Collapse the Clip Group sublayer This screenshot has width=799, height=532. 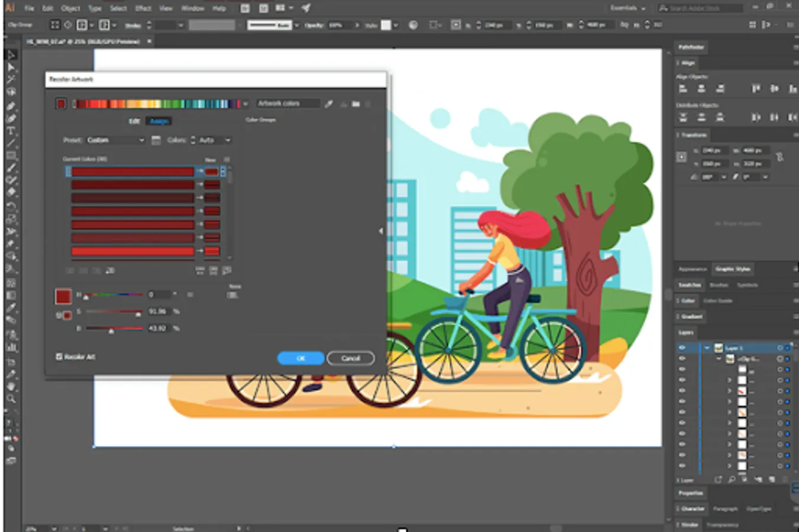click(x=719, y=359)
